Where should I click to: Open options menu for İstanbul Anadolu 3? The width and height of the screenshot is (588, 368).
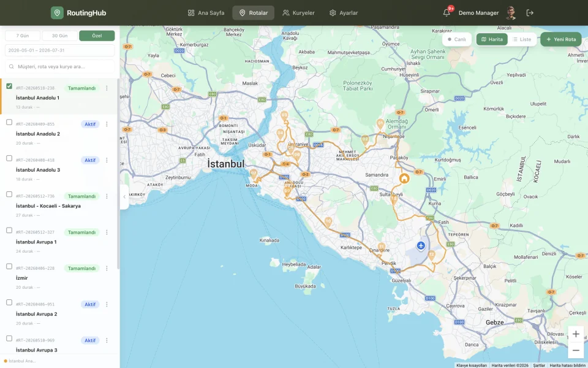click(107, 160)
